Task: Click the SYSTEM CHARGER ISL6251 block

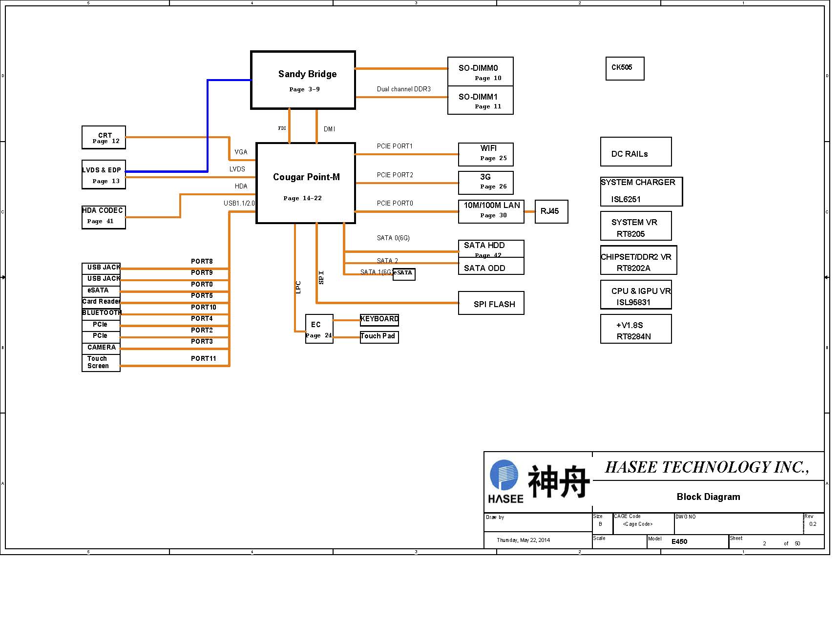Action: [641, 191]
